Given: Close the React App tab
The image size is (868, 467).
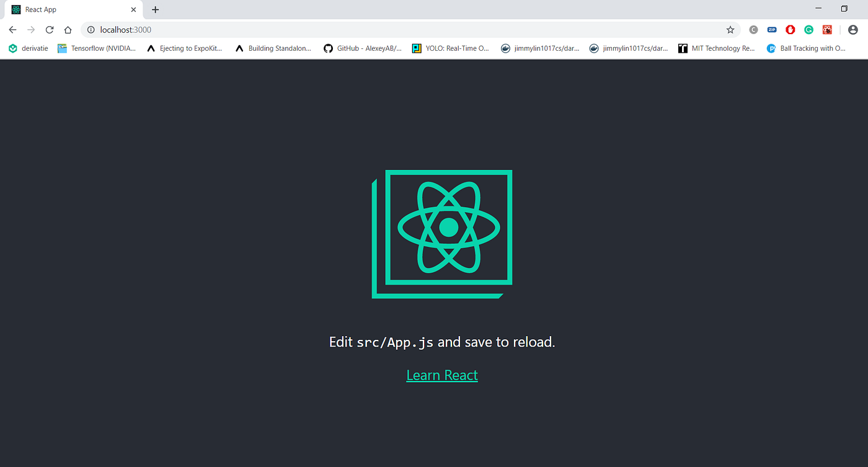Looking at the screenshot, I should coord(133,9).
